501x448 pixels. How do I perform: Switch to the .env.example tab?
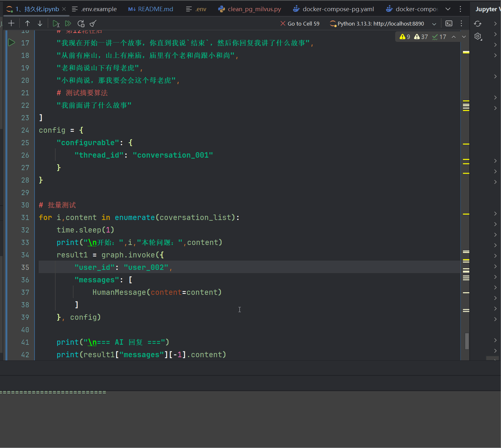coord(94,9)
